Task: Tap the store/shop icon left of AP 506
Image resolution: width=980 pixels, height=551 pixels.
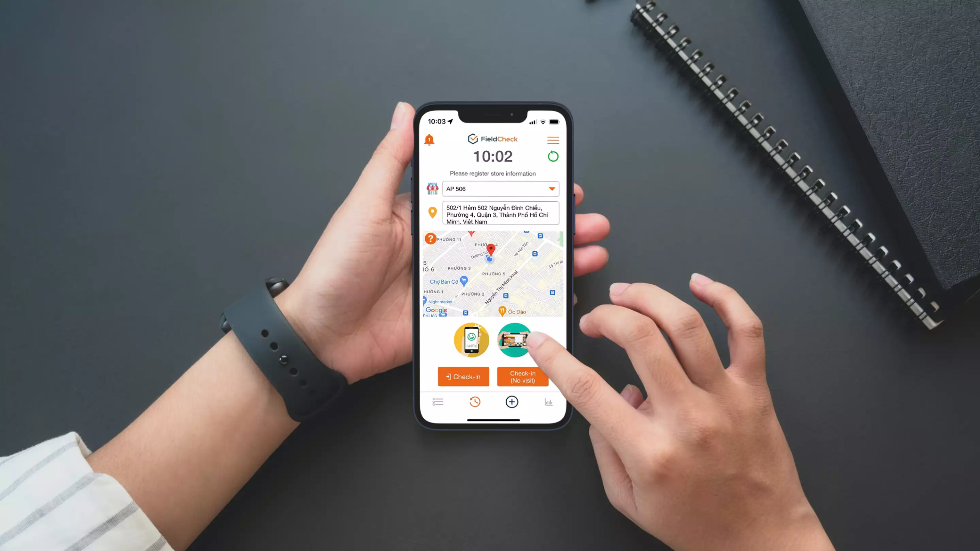Action: (432, 188)
